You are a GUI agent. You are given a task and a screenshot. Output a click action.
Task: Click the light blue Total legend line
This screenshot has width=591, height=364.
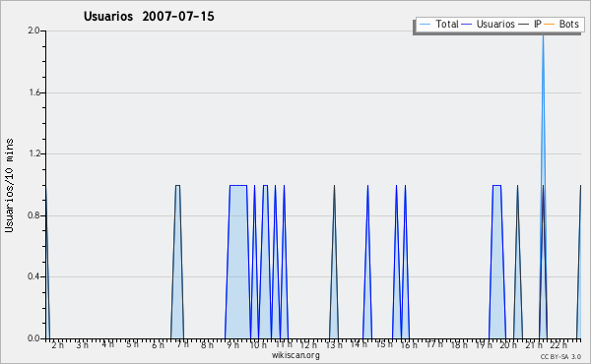coord(425,25)
